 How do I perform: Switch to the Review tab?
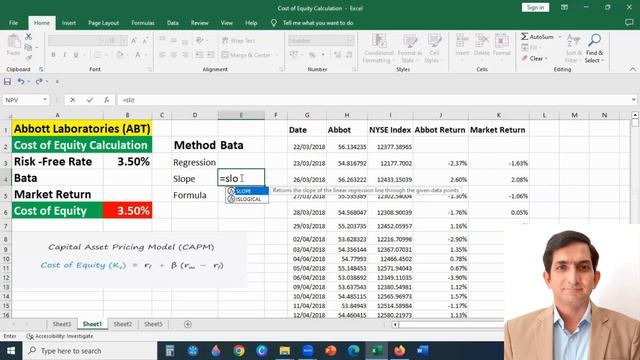click(200, 23)
